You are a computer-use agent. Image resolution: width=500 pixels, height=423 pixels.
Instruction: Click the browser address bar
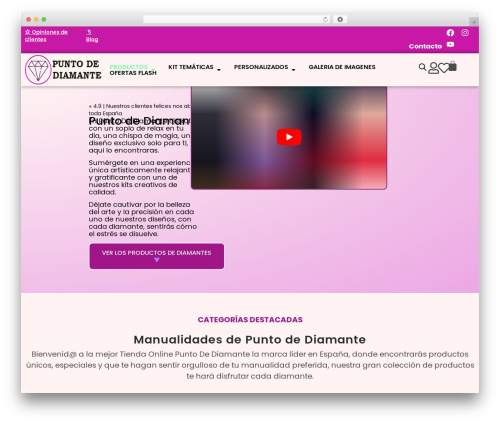click(237, 19)
